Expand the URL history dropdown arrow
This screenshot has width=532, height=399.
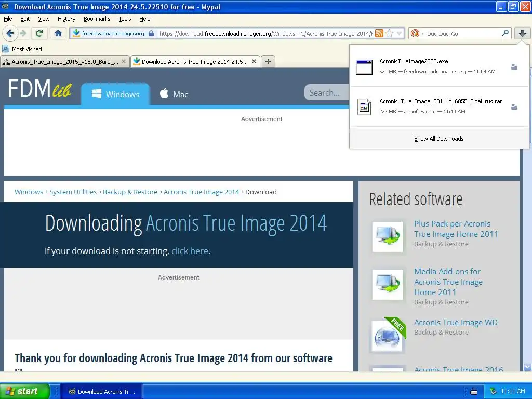click(x=400, y=33)
